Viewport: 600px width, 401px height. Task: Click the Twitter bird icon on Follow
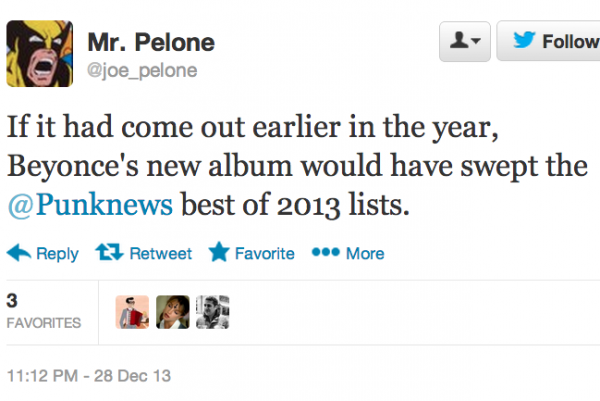pos(525,42)
